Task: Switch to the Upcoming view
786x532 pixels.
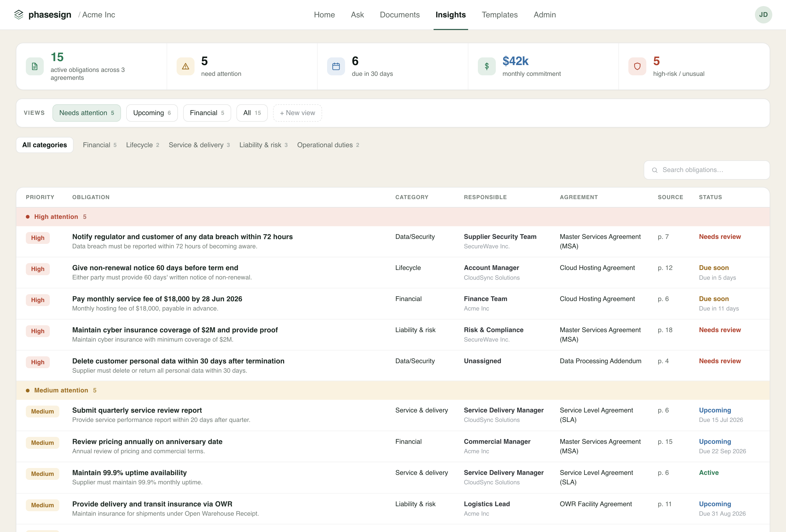Action: pyautogui.click(x=152, y=113)
